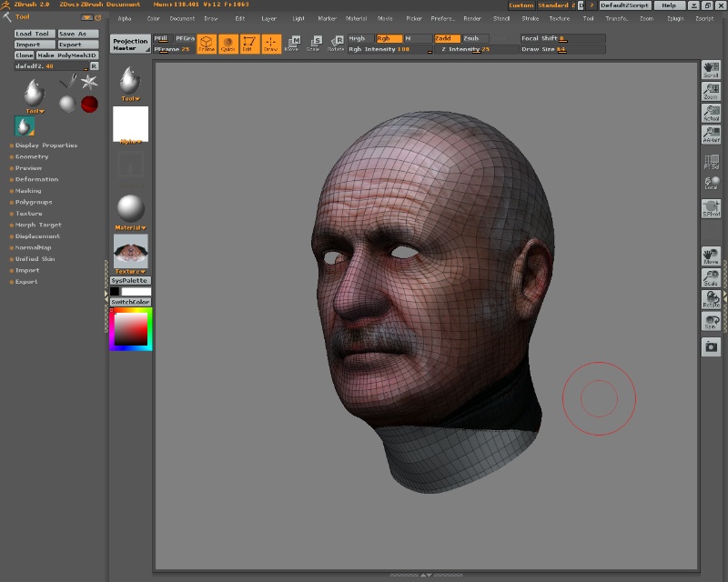This screenshot has height=582, width=728.
Task: Expand the Masking section
Action: point(28,191)
